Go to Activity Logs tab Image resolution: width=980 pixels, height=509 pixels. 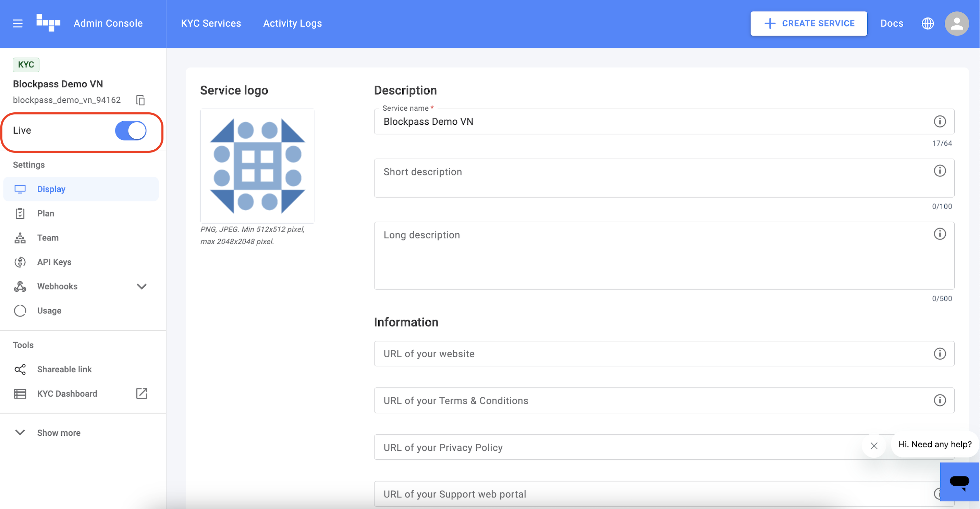coord(292,24)
